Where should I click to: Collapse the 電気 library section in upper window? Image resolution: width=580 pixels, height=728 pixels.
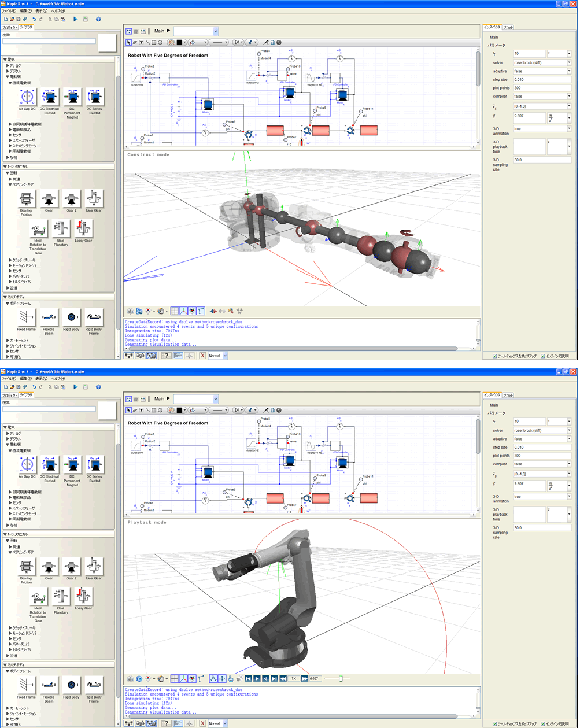coord(5,60)
